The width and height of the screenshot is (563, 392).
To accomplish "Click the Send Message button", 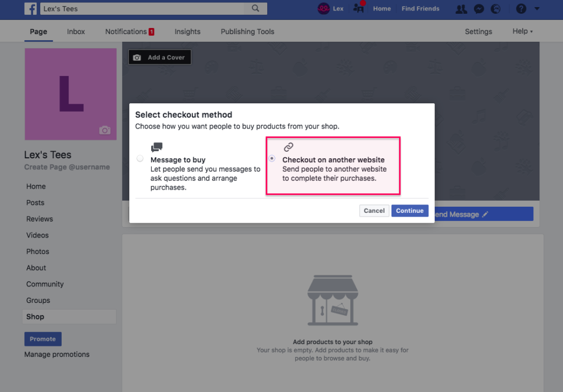I will [x=484, y=214].
